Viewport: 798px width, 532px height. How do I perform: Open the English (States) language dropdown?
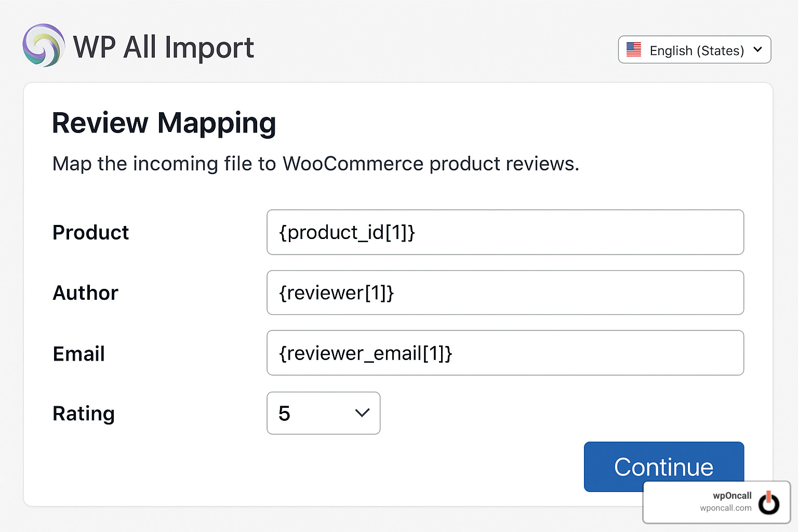tap(694, 49)
